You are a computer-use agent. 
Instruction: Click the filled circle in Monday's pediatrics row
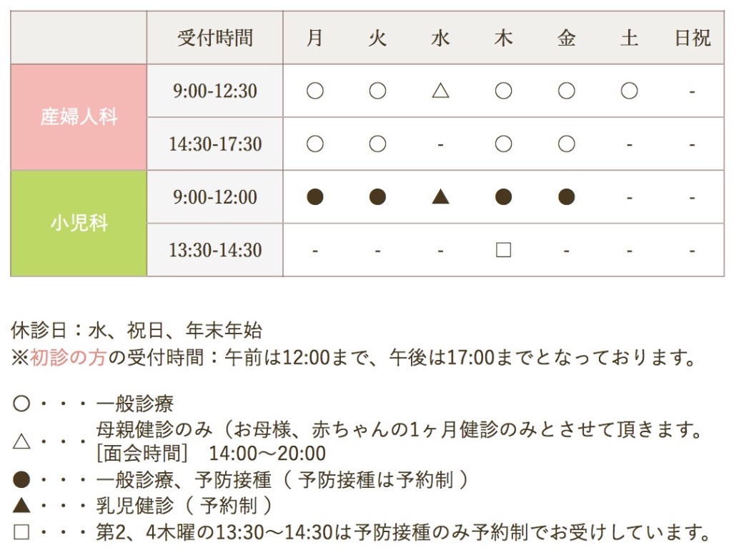314,197
